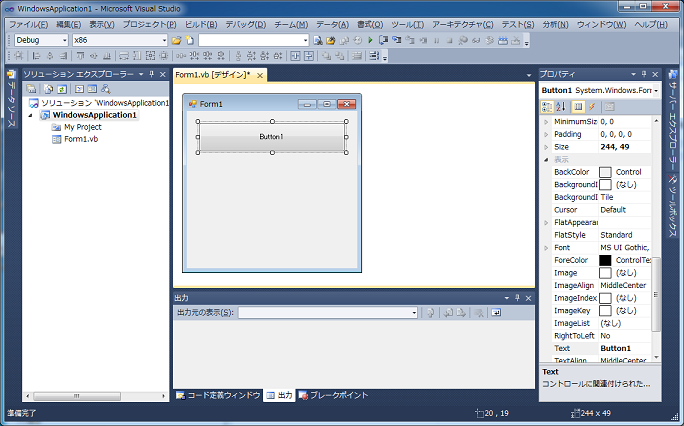Click the ForeColor black color swatch

point(605,260)
